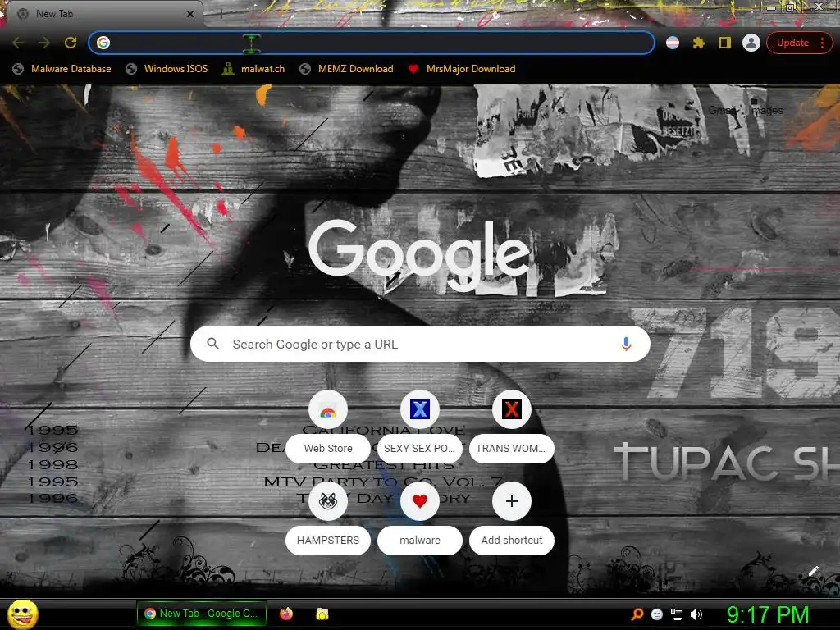840x630 pixels.
Task: Click the HAMPSTERS label
Action: (x=328, y=540)
